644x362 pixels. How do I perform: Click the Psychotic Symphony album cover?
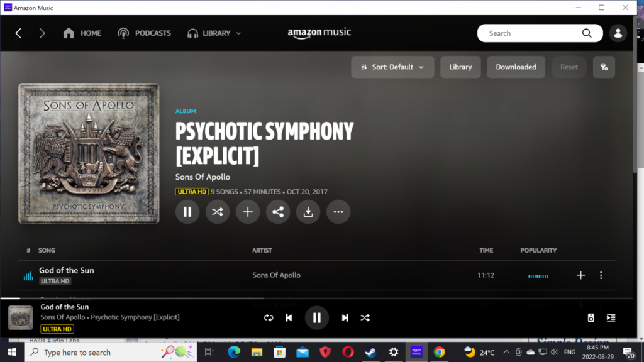click(89, 153)
